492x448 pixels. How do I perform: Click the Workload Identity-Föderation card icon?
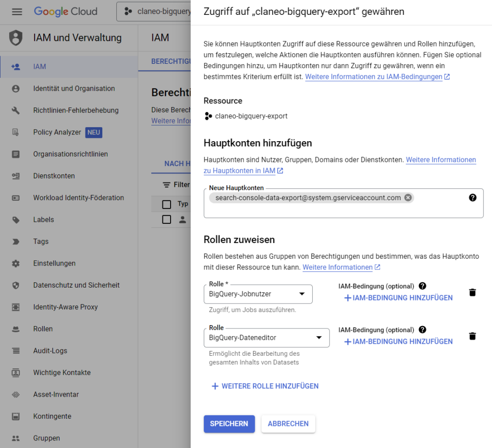pyautogui.click(x=16, y=198)
